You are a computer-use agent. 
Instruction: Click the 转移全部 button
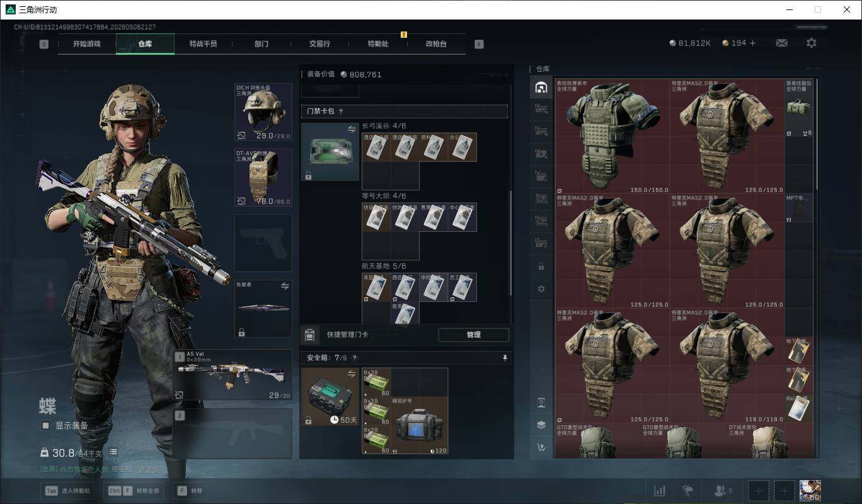pyautogui.click(x=135, y=491)
